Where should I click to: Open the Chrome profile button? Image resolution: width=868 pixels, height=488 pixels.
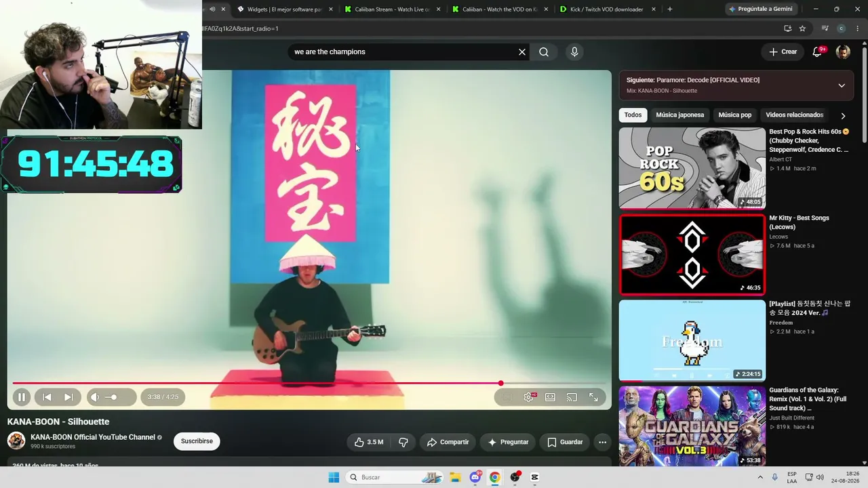pyautogui.click(x=842, y=28)
